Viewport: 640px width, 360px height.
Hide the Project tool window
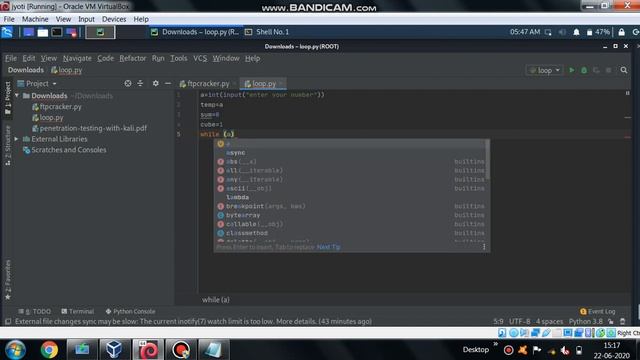pyautogui.click(x=168, y=83)
